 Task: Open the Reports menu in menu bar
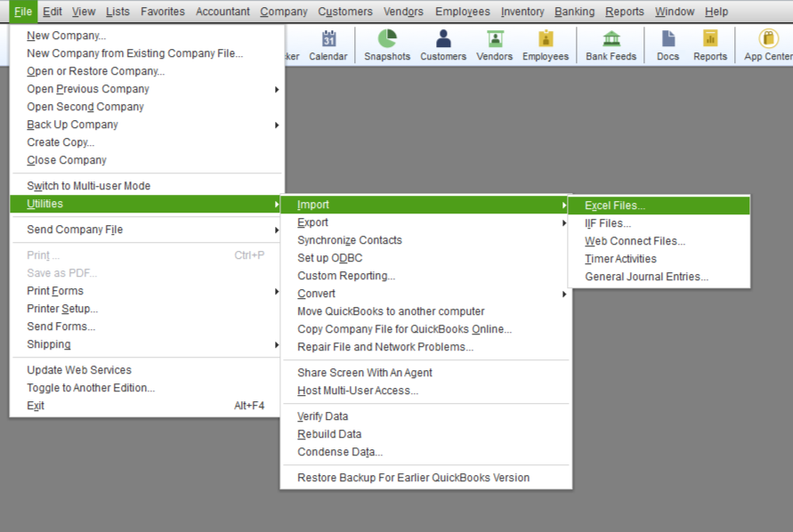point(625,12)
